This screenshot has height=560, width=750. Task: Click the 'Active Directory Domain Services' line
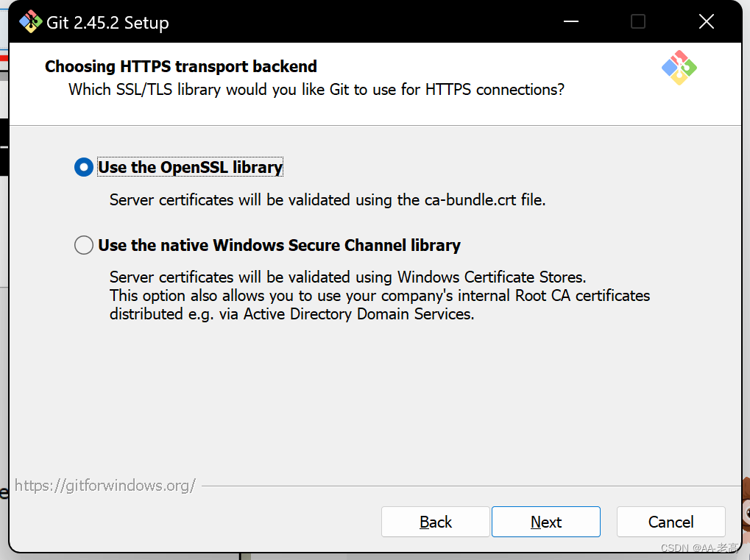[291, 314]
